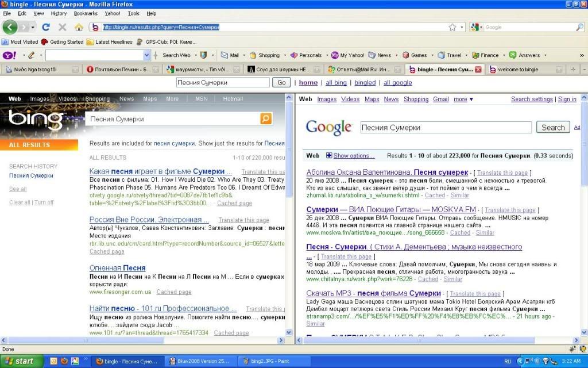Click the orange Bing search magnifier button
Screen dimensions: 588x368
tap(266, 119)
